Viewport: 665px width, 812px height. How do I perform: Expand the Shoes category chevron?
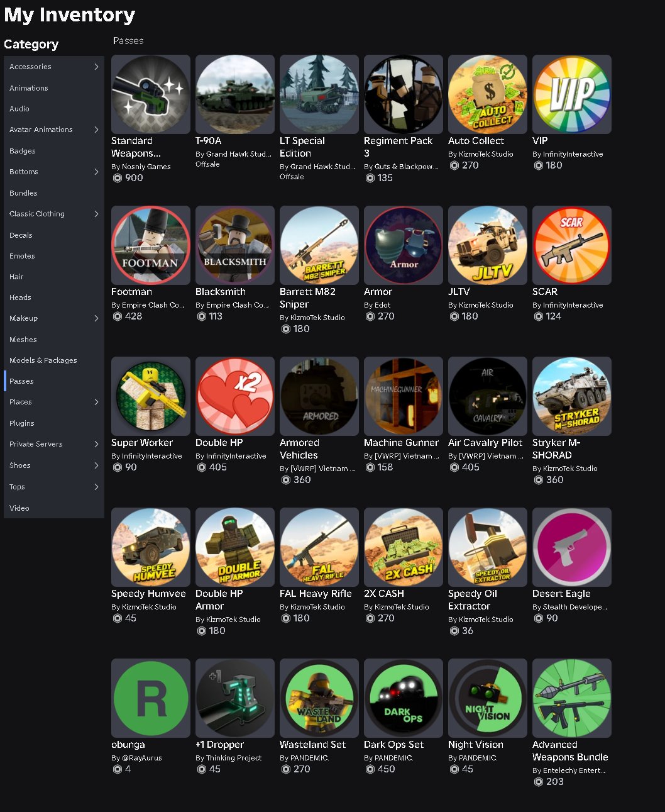coord(96,465)
